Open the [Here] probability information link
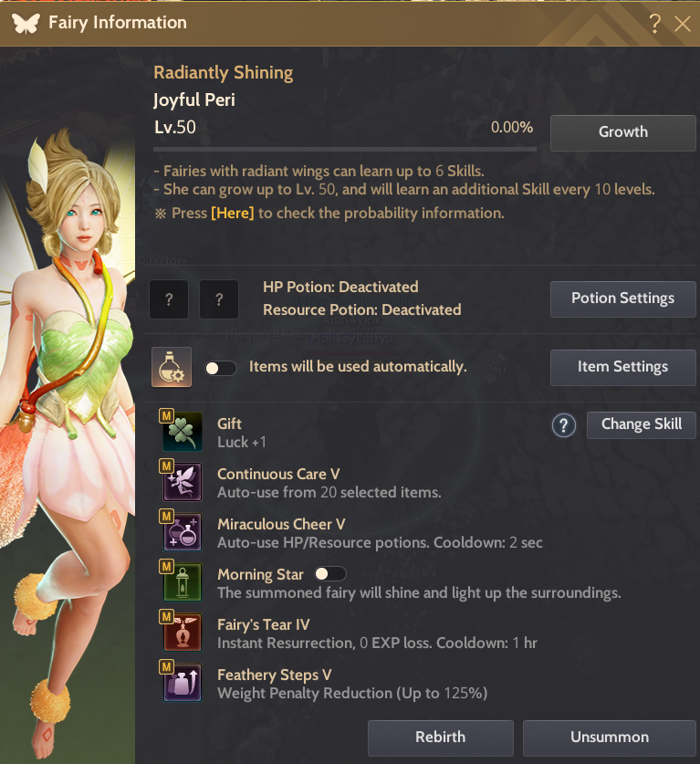This screenshot has height=764, width=700. pyautogui.click(x=233, y=213)
